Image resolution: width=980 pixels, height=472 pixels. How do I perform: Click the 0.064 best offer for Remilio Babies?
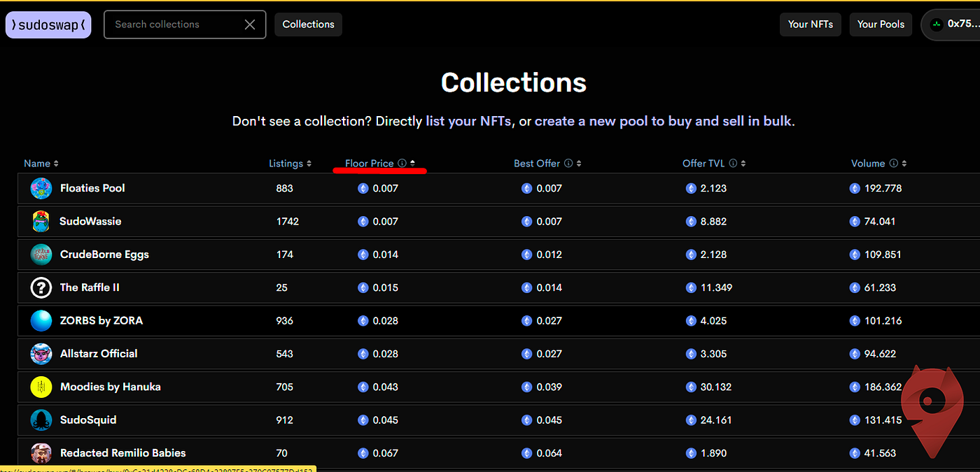(549, 453)
